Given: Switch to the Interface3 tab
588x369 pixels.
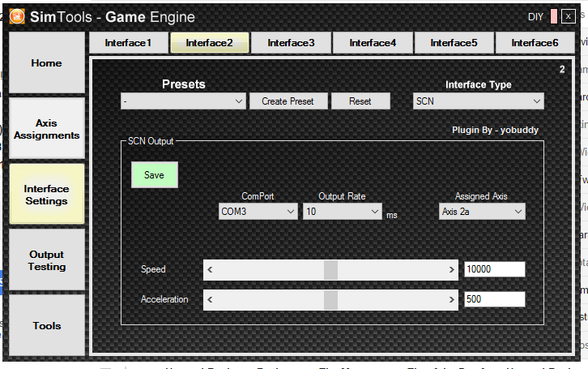Looking at the screenshot, I should [x=291, y=43].
